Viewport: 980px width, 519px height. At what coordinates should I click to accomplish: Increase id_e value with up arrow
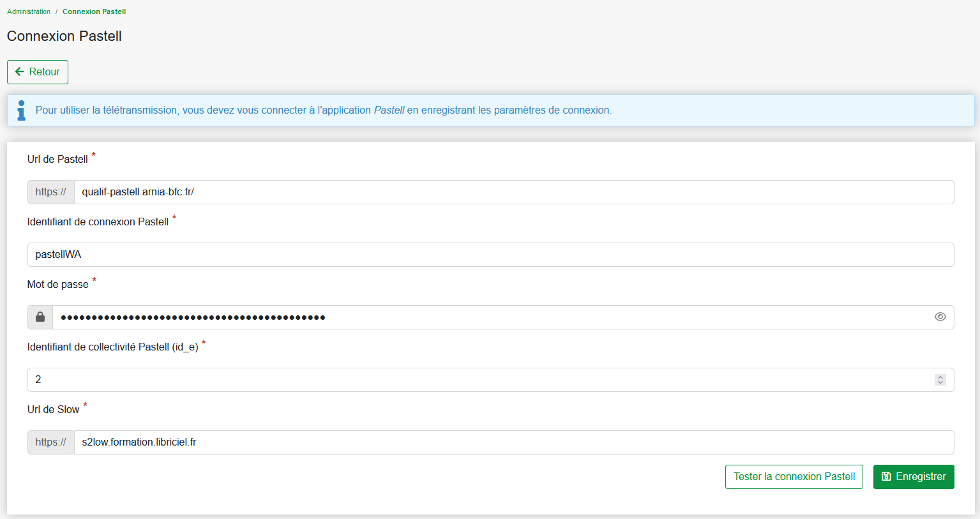coord(940,377)
